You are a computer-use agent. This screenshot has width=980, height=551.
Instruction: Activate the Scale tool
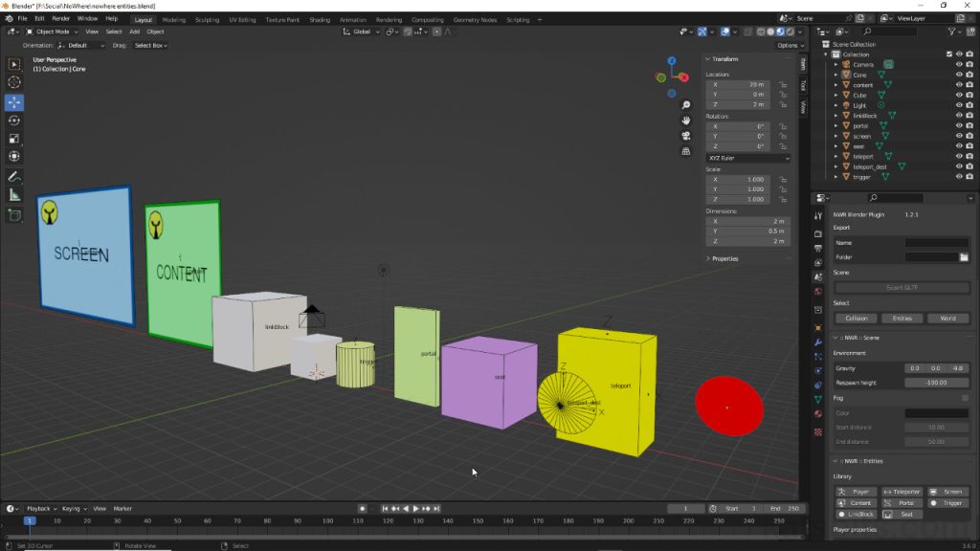pyautogui.click(x=14, y=139)
